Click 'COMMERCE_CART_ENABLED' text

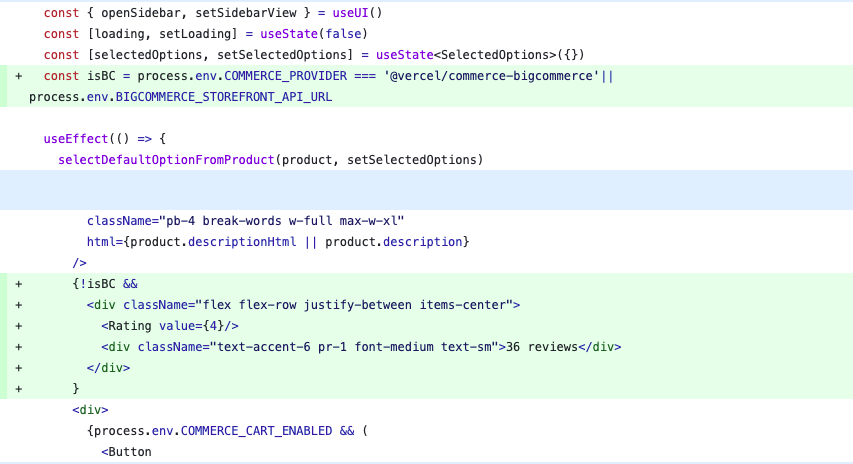256,431
